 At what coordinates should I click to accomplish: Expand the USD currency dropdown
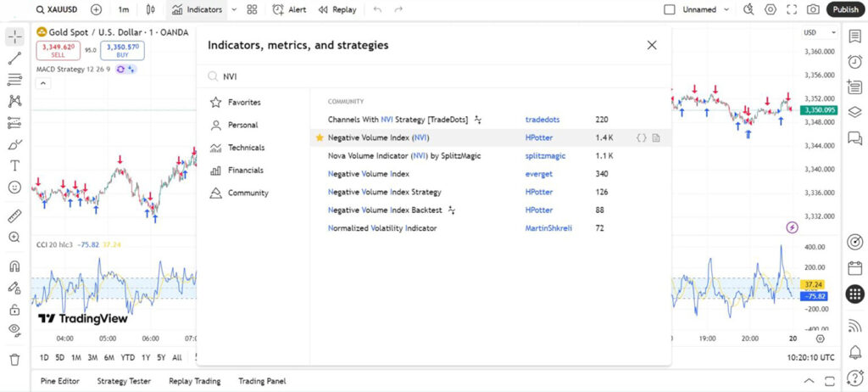pos(815,32)
